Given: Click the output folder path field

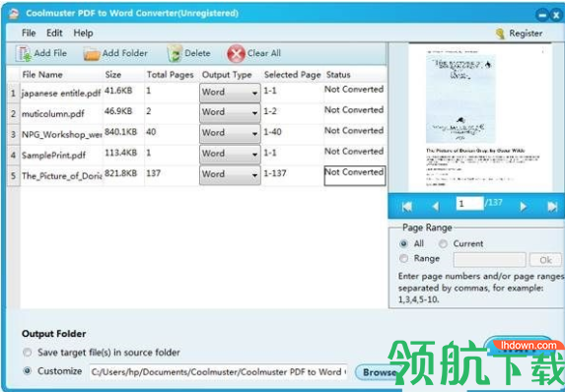Looking at the screenshot, I should pyautogui.click(x=218, y=372).
